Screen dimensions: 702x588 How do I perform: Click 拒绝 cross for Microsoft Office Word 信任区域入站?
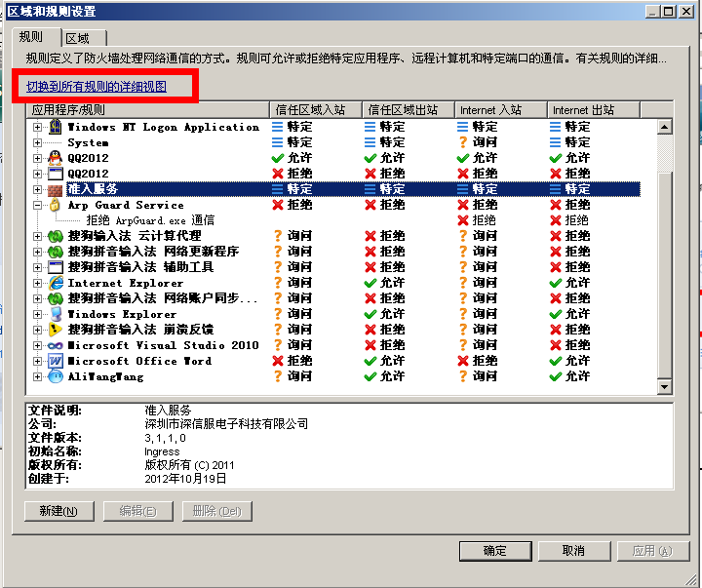pos(278,361)
